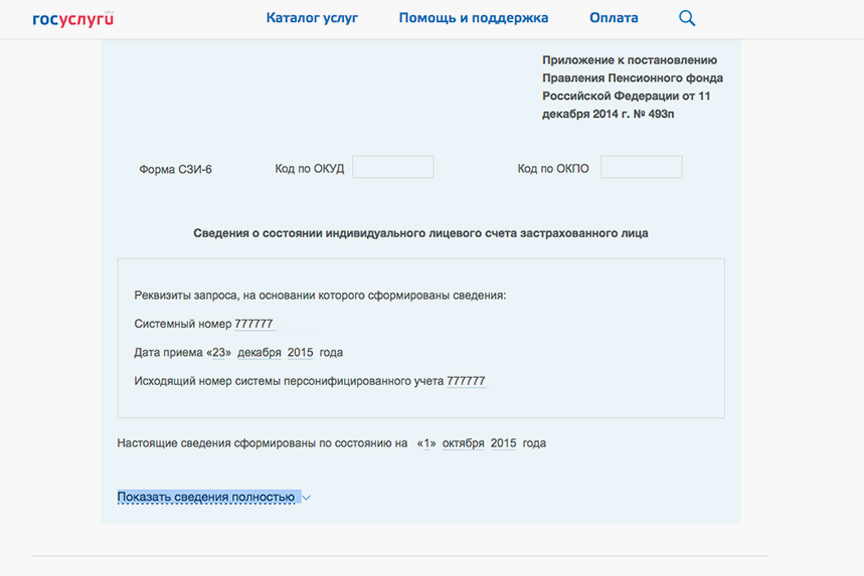Click the year 2015 in Дата приема line
The width and height of the screenshot is (864, 576).
300,353
